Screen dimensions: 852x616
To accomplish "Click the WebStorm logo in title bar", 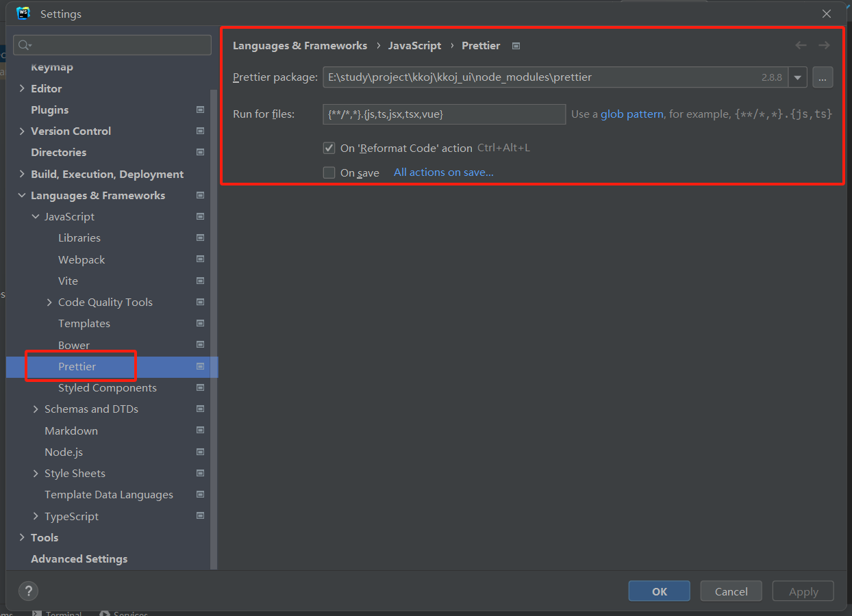I will (23, 13).
